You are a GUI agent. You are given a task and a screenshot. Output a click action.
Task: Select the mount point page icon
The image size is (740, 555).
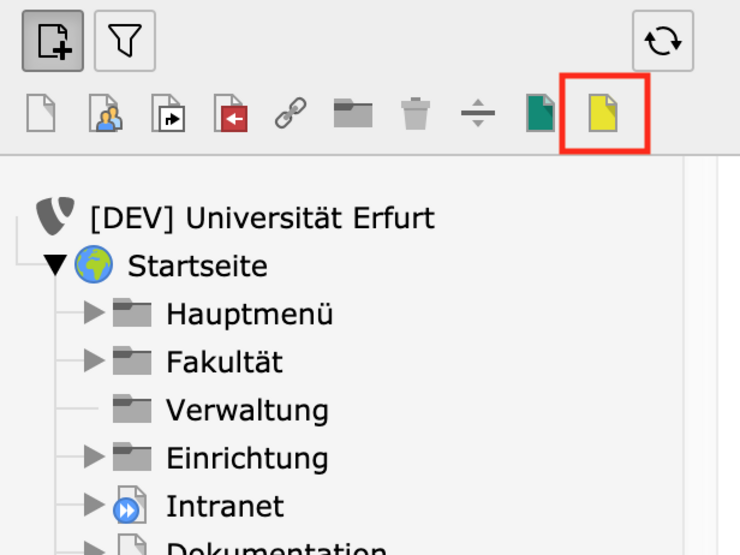[229, 113]
